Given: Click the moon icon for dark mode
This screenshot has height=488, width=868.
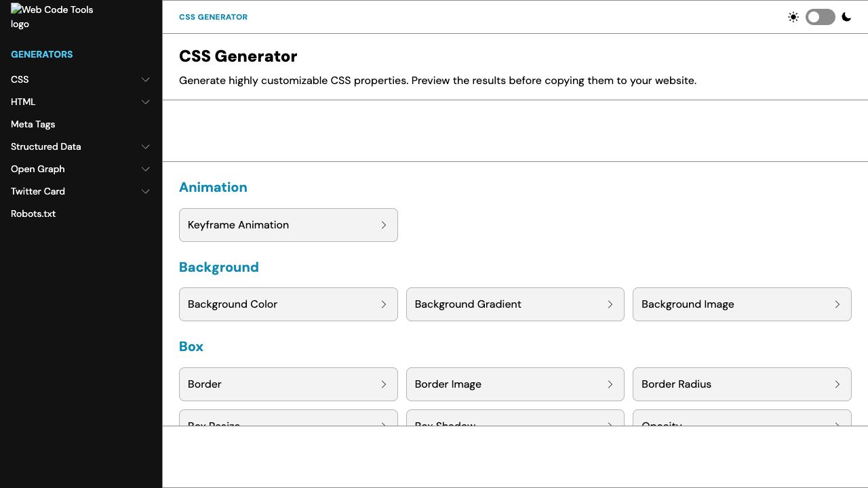Looking at the screenshot, I should coord(846,17).
